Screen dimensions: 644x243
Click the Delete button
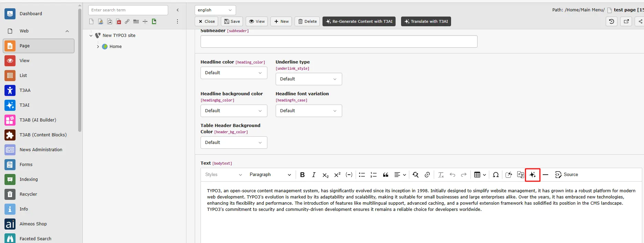(x=307, y=21)
